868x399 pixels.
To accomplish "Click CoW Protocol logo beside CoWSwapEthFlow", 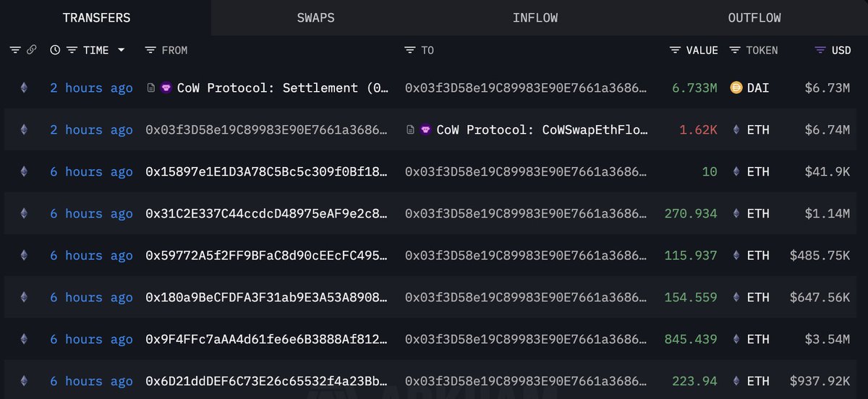I will (x=425, y=130).
